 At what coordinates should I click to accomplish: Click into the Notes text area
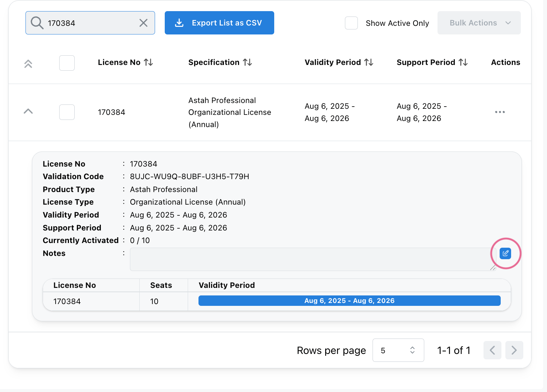[x=313, y=259]
